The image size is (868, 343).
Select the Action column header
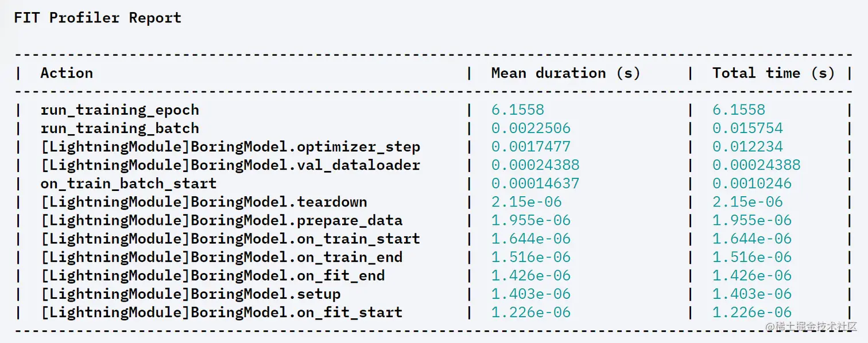coord(67,73)
